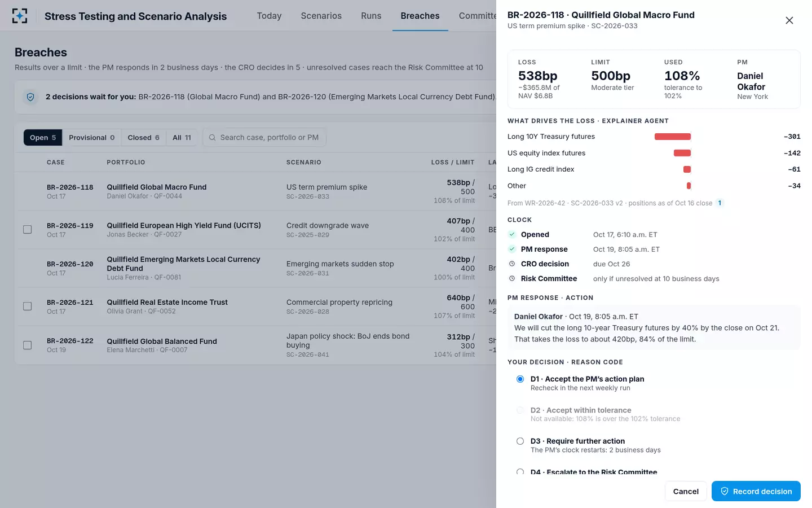Select checkbox for BR-2026-121 row
Viewport: 812px width, 508px height.
pos(27,306)
